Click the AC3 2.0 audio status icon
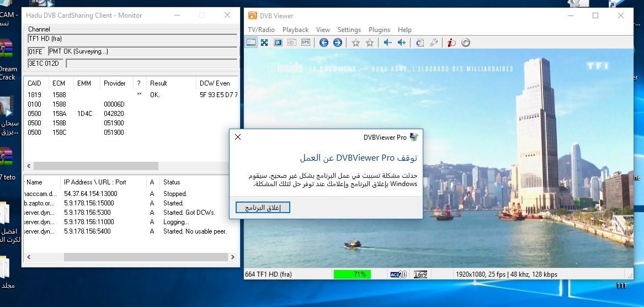This screenshot has height=307, width=644. pyautogui.click(x=398, y=274)
